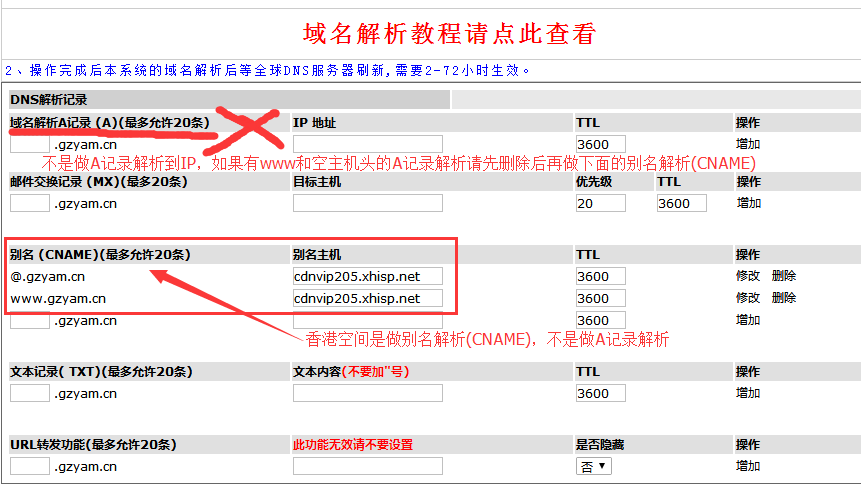Click 删除 for the @.gzyam.cn CNAME
The height and width of the screenshot is (487, 861).
point(784,276)
